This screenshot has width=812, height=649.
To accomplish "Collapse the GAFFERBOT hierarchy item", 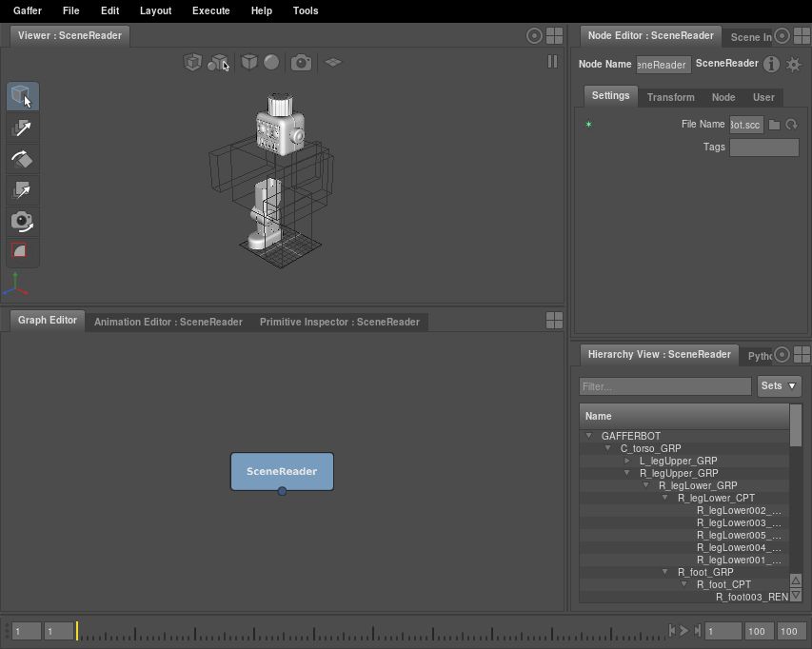I will pyautogui.click(x=588, y=436).
